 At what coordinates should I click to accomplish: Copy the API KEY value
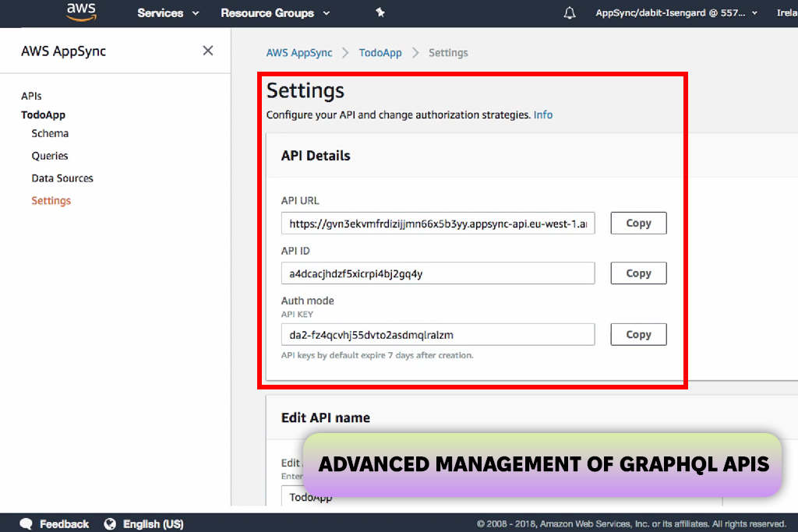(638, 334)
